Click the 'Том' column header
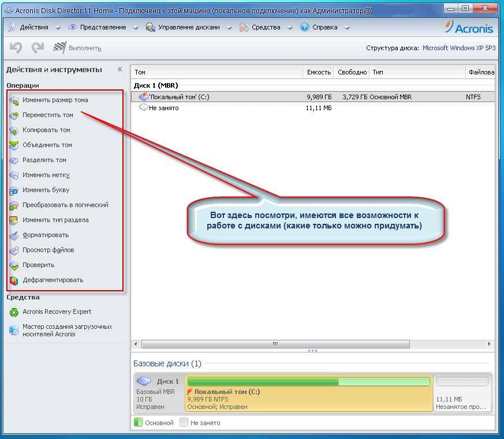 (x=217, y=72)
